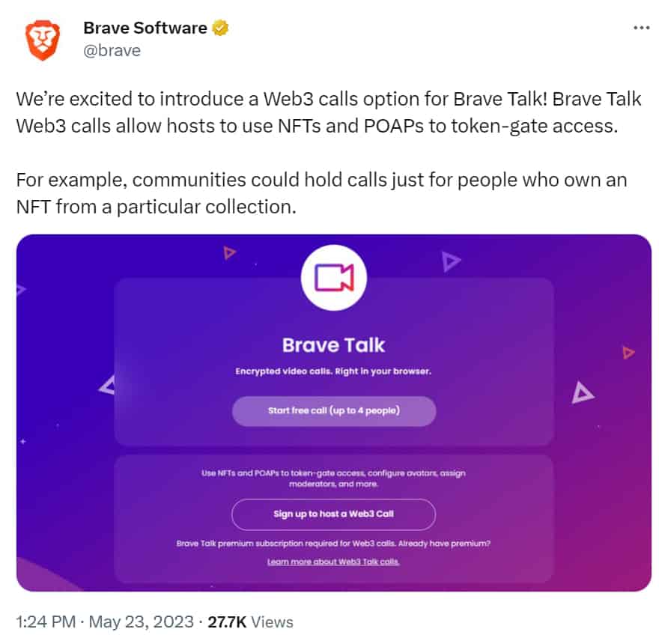Click the first tweet paragraph about Web3 calls
The width and height of the screenshot is (659, 644).
click(x=329, y=112)
